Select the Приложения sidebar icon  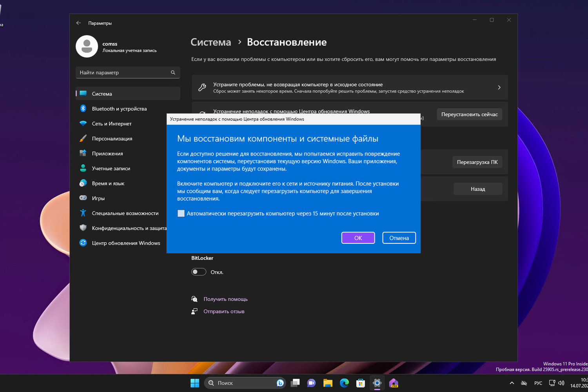coord(83,153)
